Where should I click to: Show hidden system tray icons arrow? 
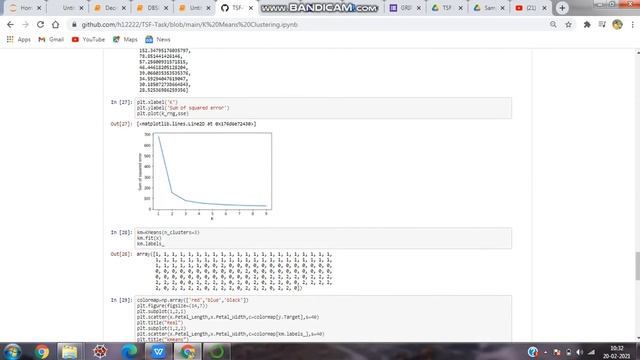[x=546, y=352]
